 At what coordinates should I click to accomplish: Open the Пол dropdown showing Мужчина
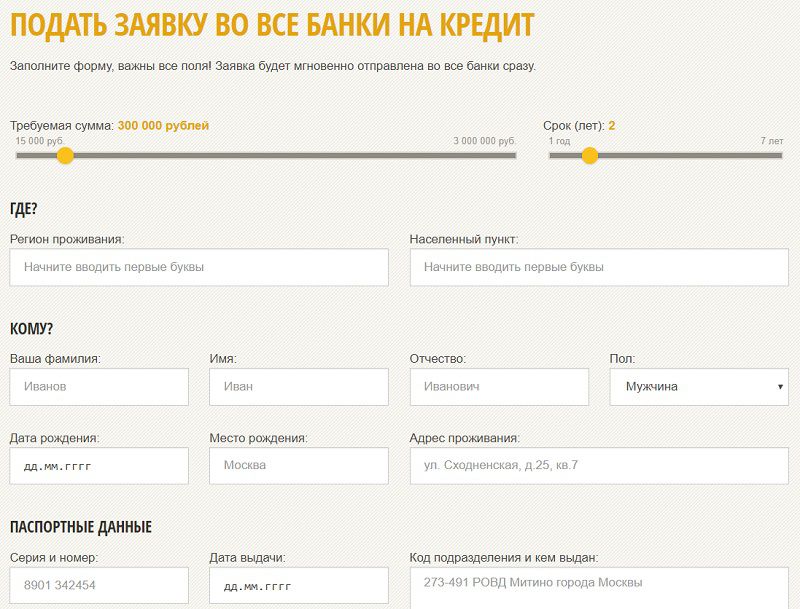(x=699, y=387)
